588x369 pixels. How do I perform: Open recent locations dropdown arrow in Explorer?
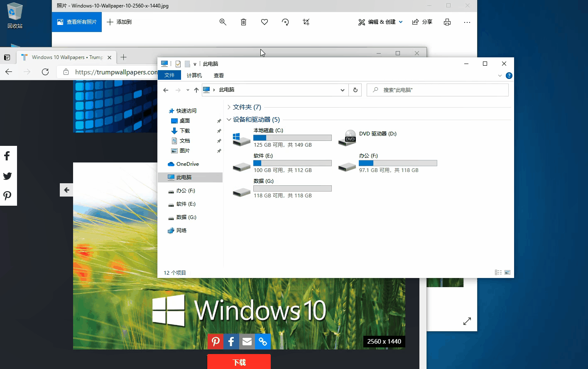(188, 90)
